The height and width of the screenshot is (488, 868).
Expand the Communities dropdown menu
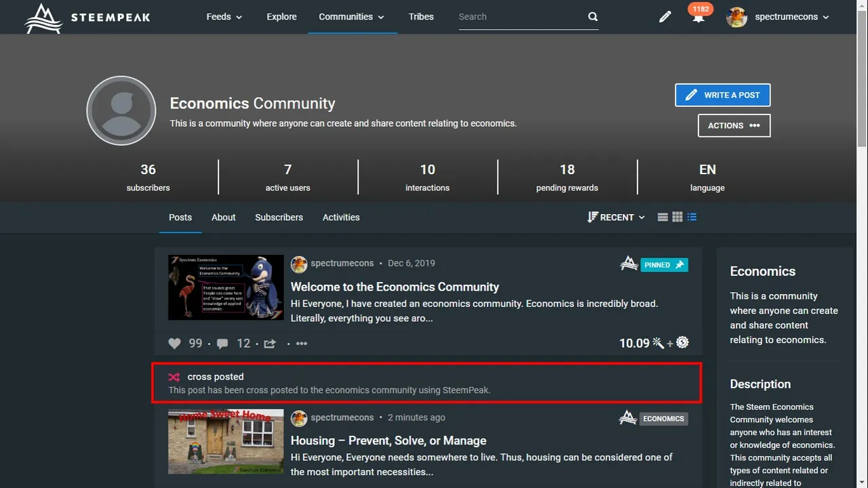[352, 17]
